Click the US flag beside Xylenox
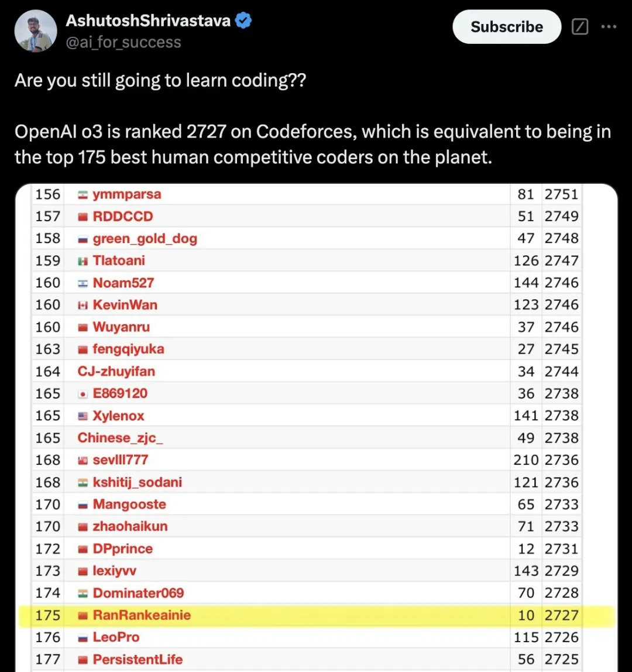The width and height of the screenshot is (632, 672). [83, 416]
